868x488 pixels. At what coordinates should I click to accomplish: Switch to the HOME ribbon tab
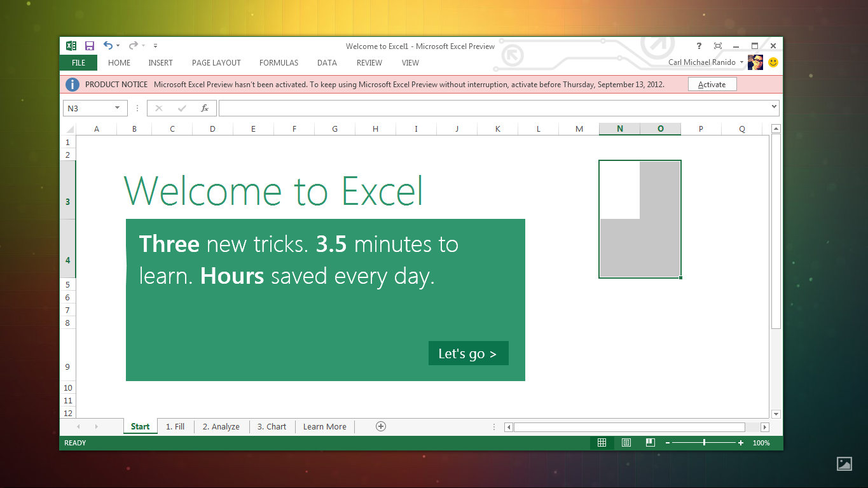click(119, 62)
